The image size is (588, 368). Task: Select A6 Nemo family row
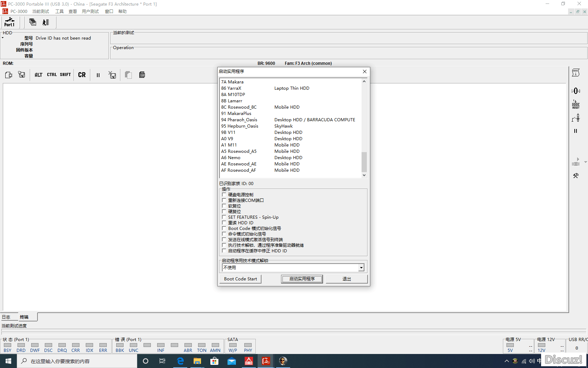[290, 158]
